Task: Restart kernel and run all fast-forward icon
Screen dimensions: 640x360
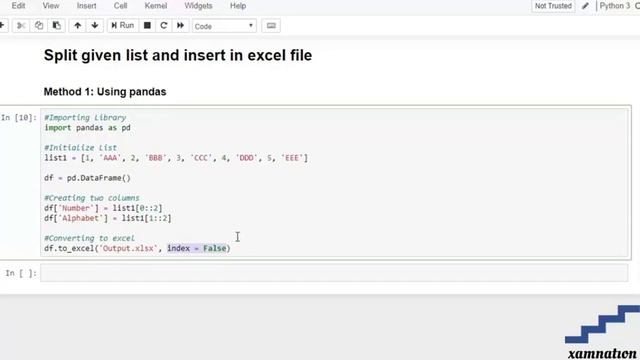Action: [x=180, y=26]
